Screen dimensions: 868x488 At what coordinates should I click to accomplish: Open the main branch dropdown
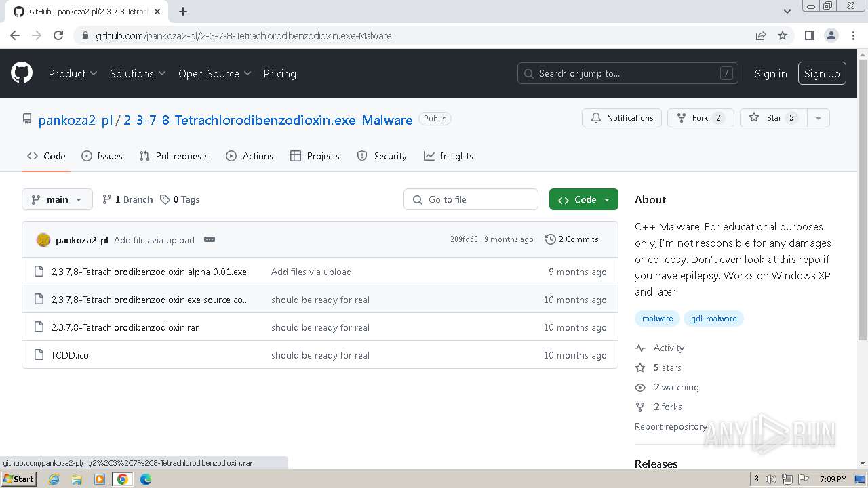click(57, 199)
